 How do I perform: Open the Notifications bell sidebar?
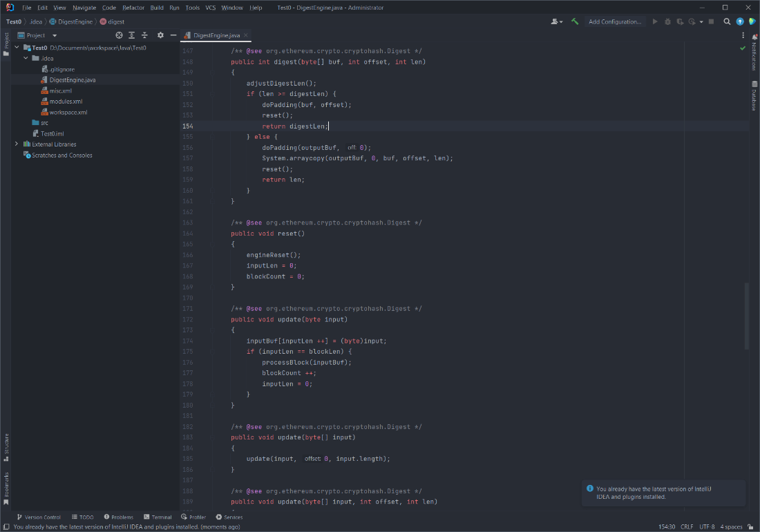click(754, 52)
